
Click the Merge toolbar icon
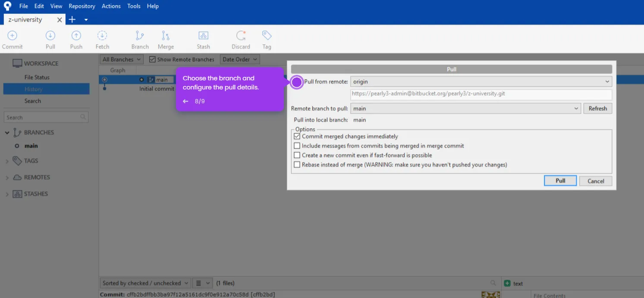point(166,36)
